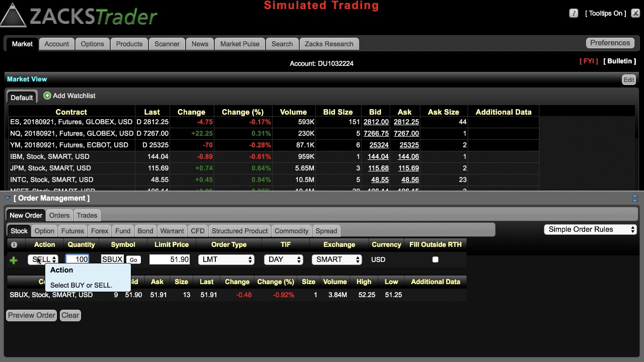Select the Option asset tab

(x=44, y=231)
